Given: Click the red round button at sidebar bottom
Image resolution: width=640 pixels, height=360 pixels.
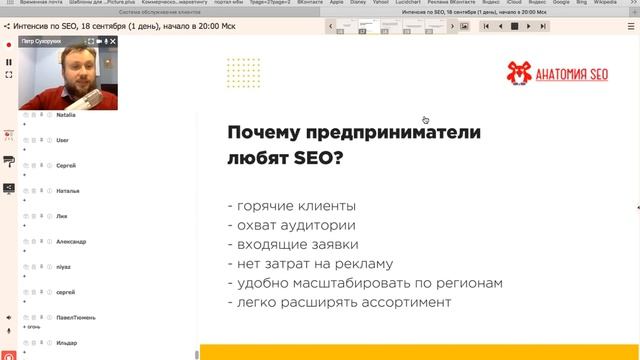Looking at the screenshot, I should (9, 356).
